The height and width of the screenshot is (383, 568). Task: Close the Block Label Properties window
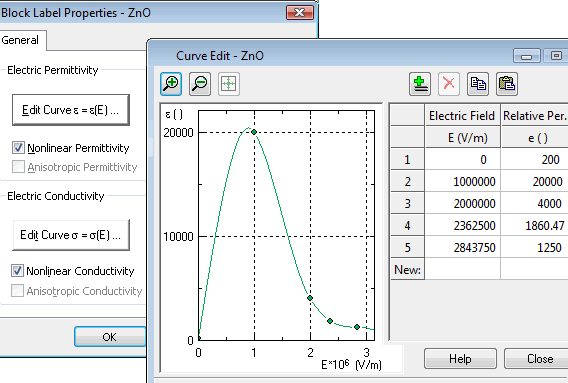(300, 13)
